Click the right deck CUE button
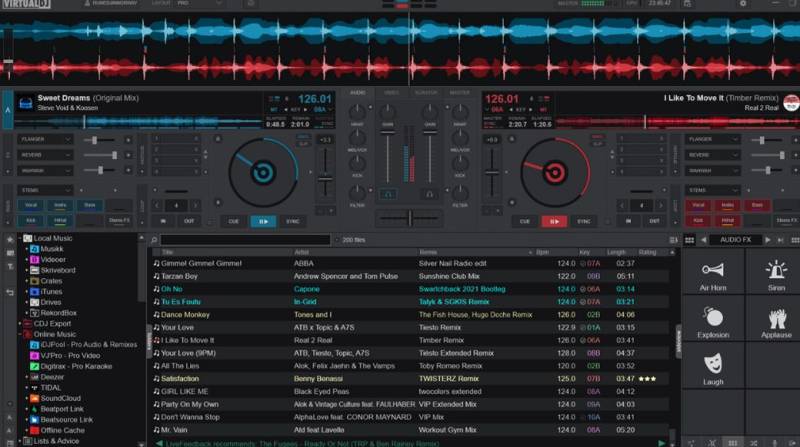Screen dimensions: 800x447 coord(524,221)
